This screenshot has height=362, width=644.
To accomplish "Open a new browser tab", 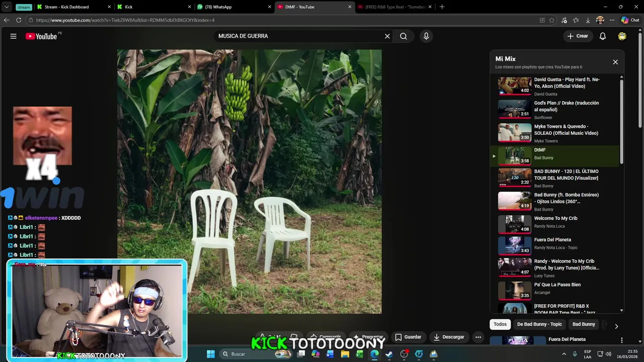I will pos(442,7).
